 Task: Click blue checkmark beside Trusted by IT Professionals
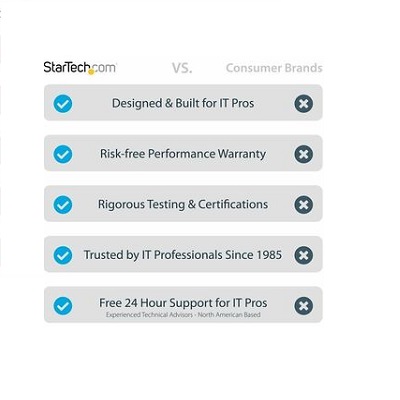pos(63,255)
